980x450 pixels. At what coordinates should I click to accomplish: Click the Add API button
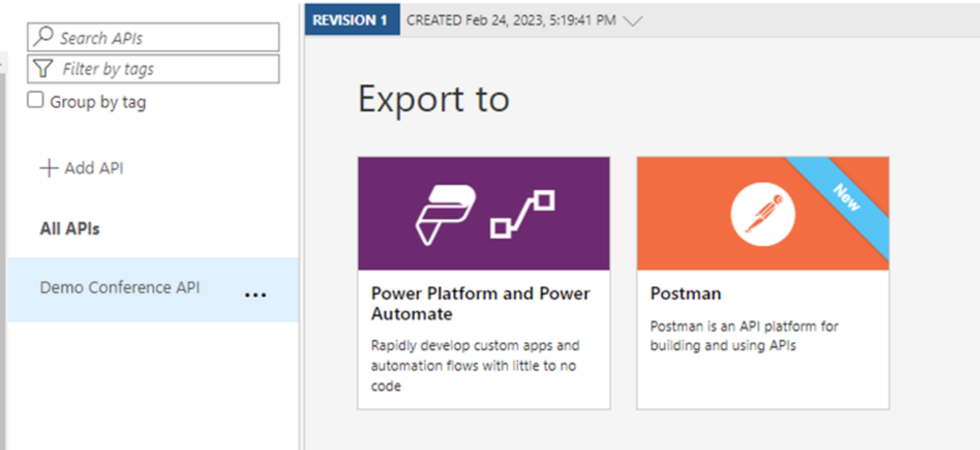(81, 168)
